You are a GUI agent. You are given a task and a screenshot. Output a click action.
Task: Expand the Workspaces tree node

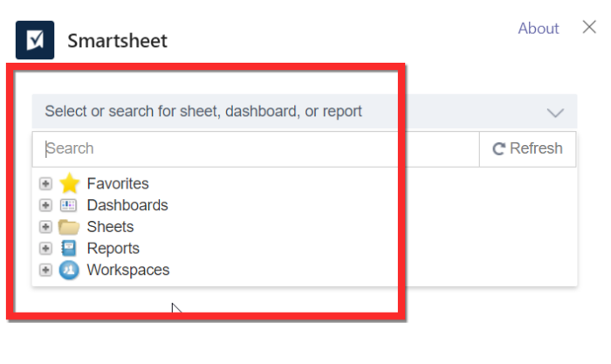point(46,271)
